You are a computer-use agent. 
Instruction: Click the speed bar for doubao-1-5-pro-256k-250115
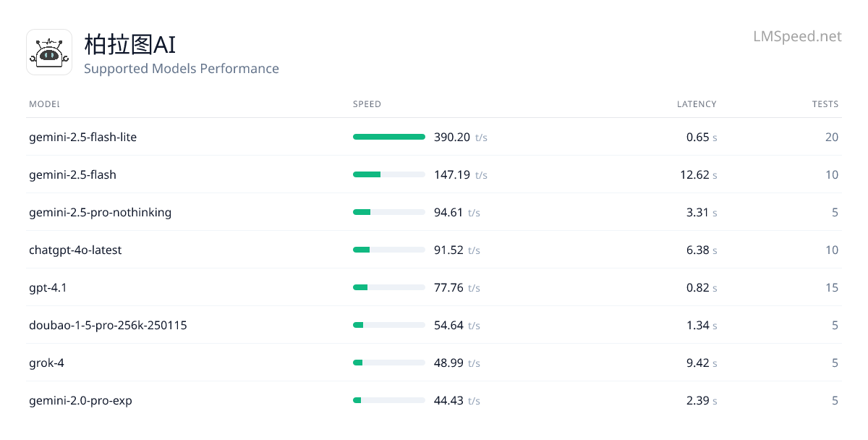pos(389,325)
